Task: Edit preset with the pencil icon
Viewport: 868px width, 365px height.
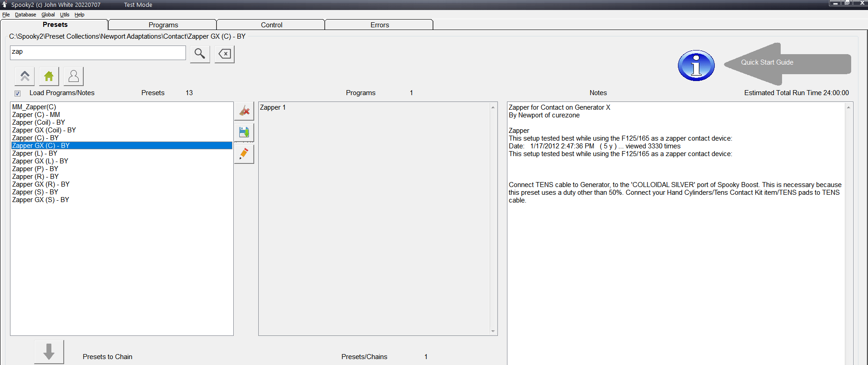Action: tap(244, 154)
